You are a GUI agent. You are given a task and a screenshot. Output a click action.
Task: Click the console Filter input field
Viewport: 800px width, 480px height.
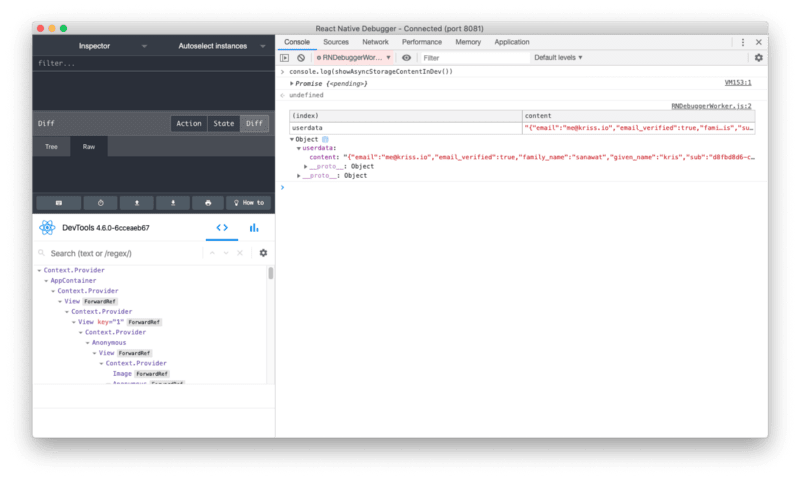pos(473,58)
